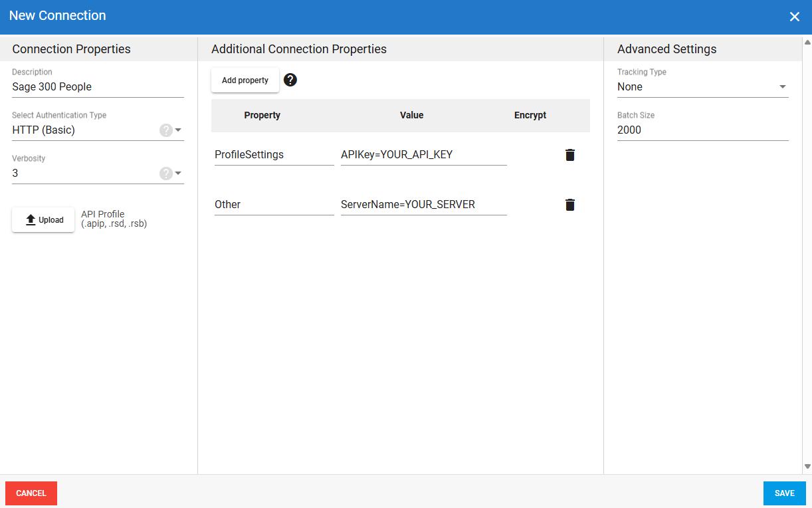The width and height of the screenshot is (812, 508).
Task: Select the Batch Size input
Action: (702, 130)
